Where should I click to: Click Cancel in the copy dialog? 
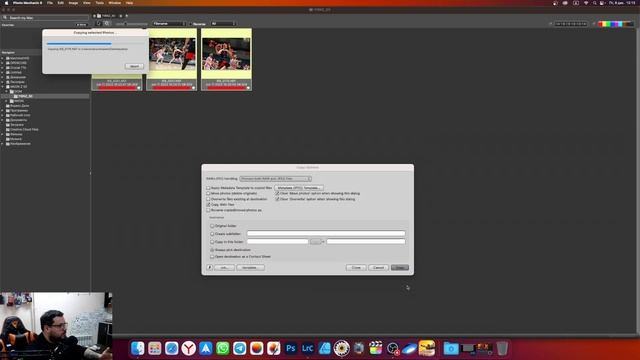coord(378,268)
